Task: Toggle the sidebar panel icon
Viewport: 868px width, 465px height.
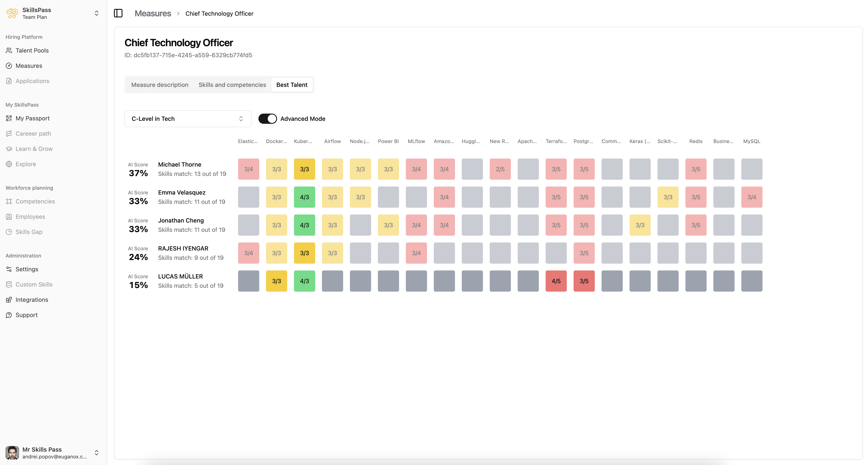Action: tap(118, 13)
